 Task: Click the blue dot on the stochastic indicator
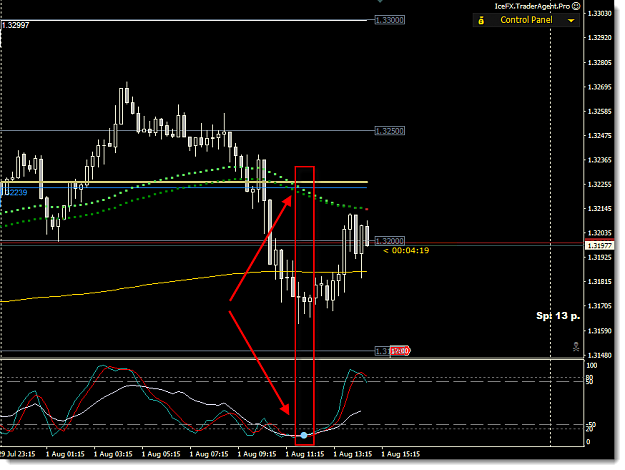coord(304,435)
